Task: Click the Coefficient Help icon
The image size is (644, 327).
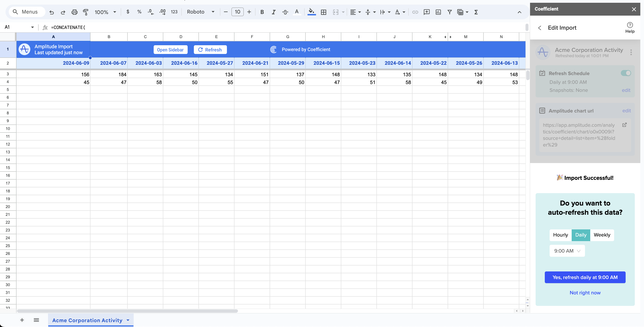Action: coord(630,25)
